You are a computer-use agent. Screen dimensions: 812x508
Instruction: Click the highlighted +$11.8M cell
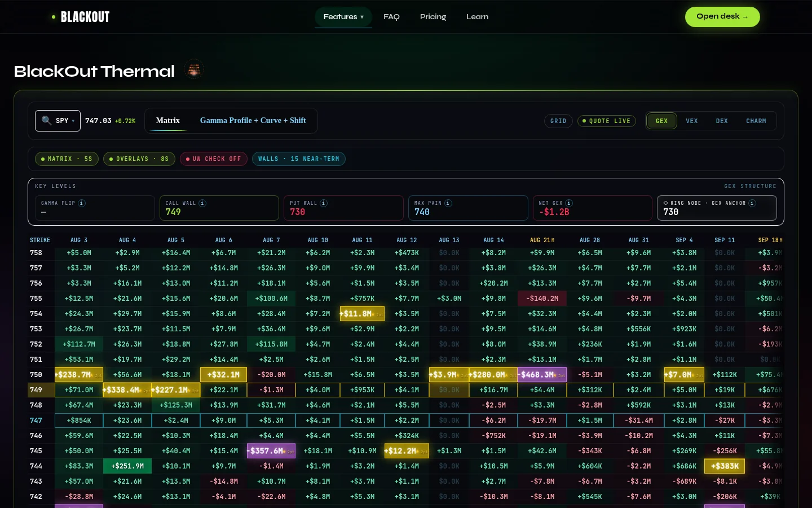pyautogui.click(x=362, y=314)
